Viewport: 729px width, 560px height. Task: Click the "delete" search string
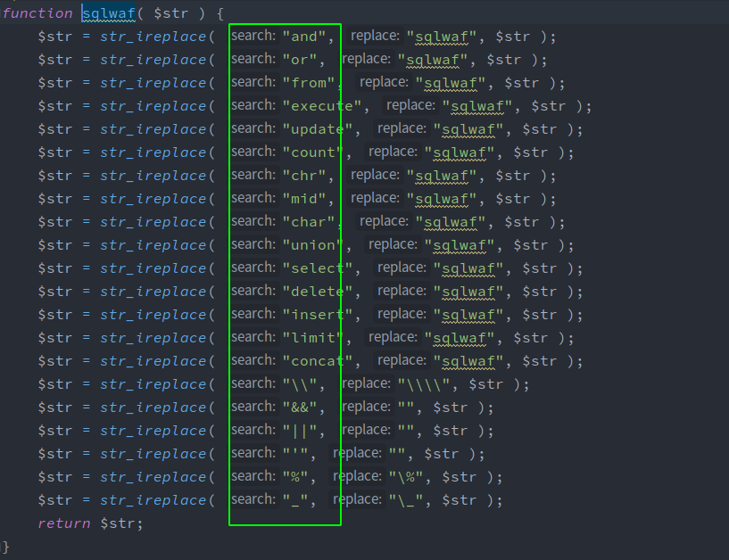[x=321, y=292]
